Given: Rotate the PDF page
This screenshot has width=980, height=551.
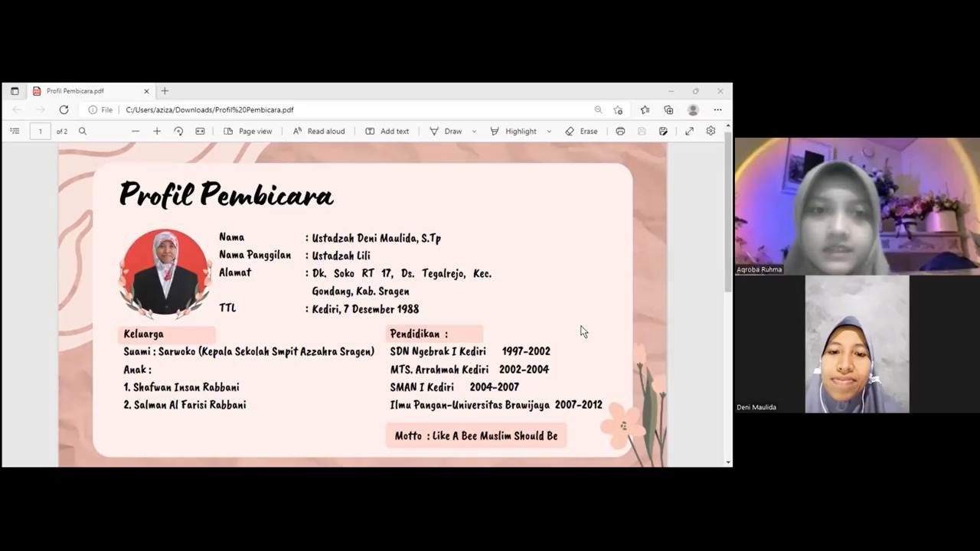Looking at the screenshot, I should click(x=178, y=131).
